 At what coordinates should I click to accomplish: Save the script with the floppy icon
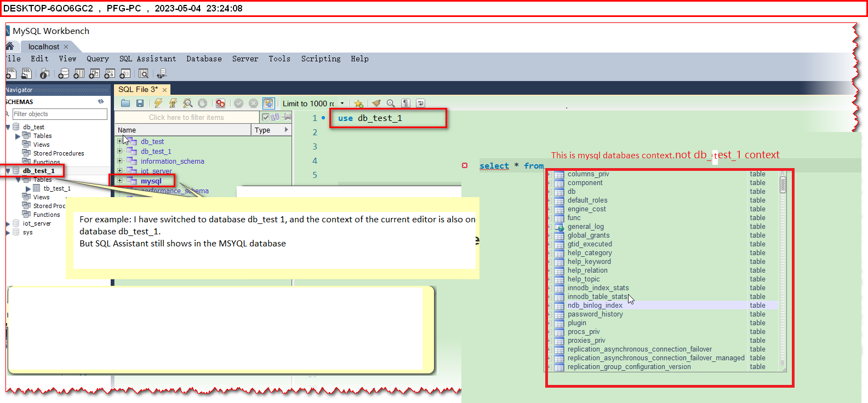140,103
